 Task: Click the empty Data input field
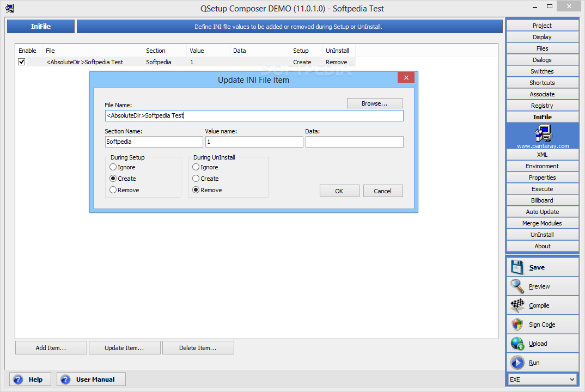(355, 142)
